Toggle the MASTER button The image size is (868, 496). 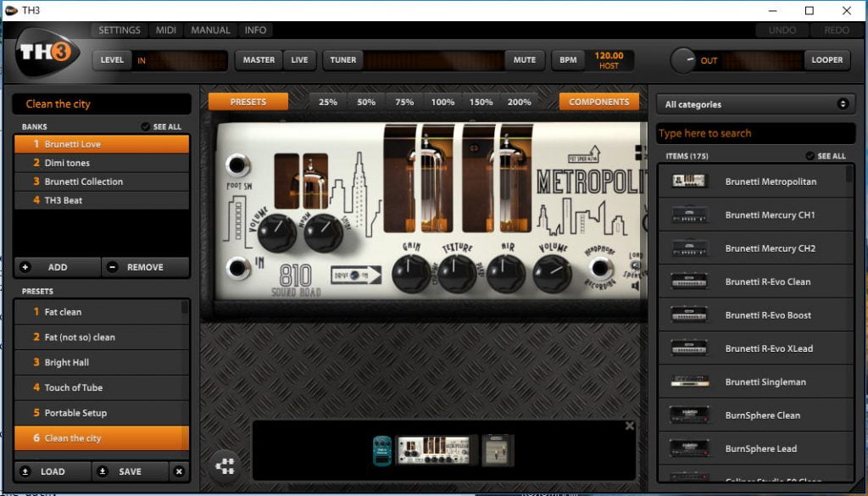[x=259, y=60]
